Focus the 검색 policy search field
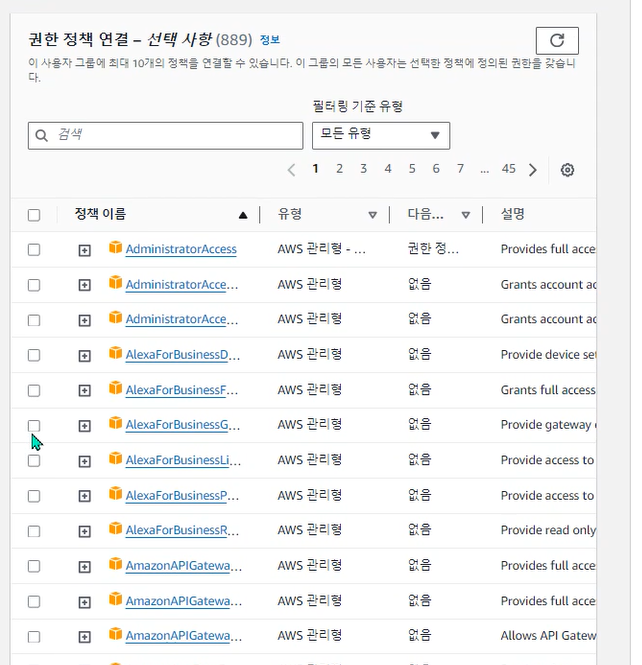 (165, 136)
